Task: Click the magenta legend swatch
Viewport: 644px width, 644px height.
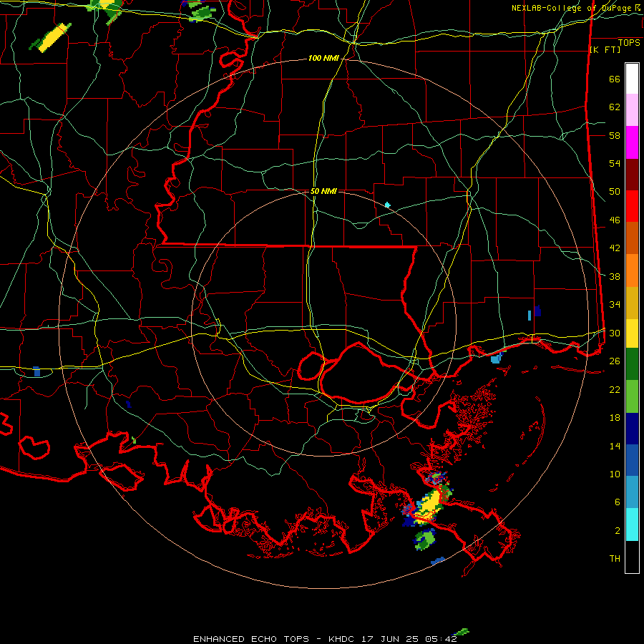Action: pyautogui.click(x=632, y=142)
